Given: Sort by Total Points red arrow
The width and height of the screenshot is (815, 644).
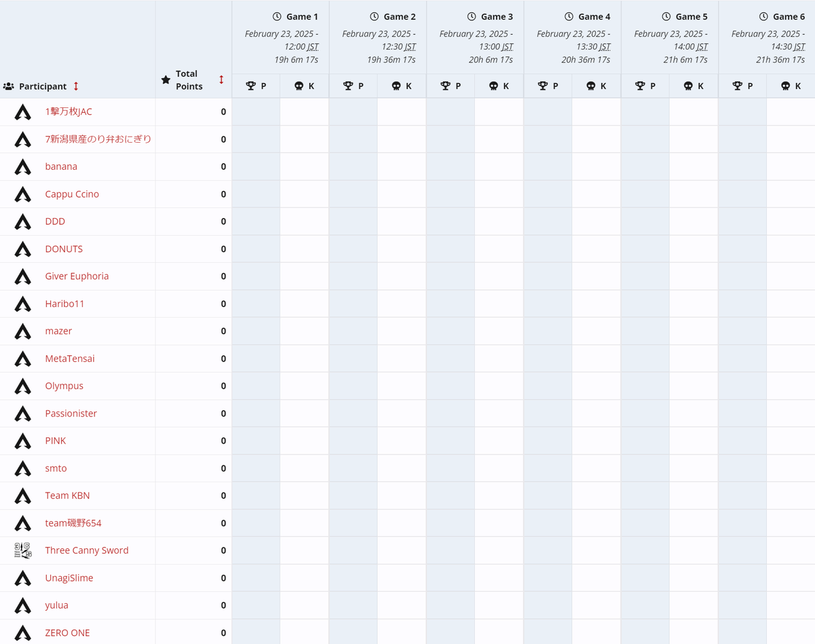Looking at the screenshot, I should point(221,79).
